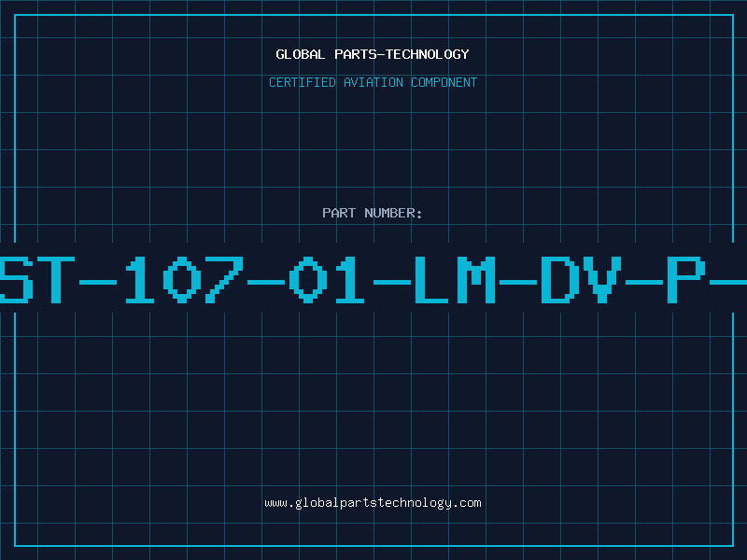Select the LM segment of part number

pyautogui.click(x=455, y=279)
